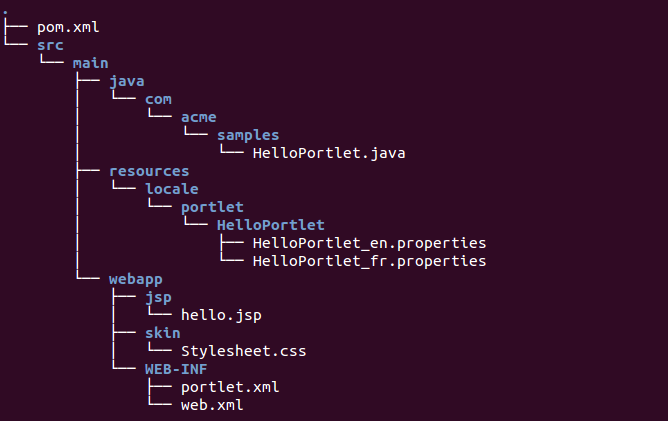668x421 pixels.
Task: Click the resources directory name
Action: [149, 171]
